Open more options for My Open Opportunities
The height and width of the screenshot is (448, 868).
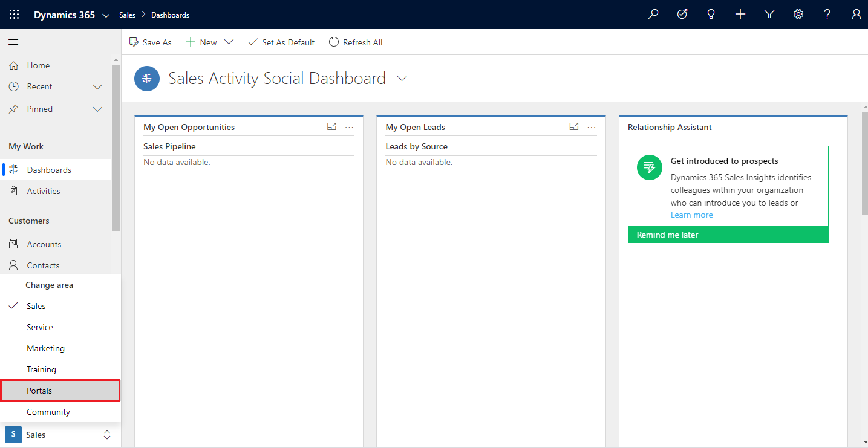[x=349, y=128]
